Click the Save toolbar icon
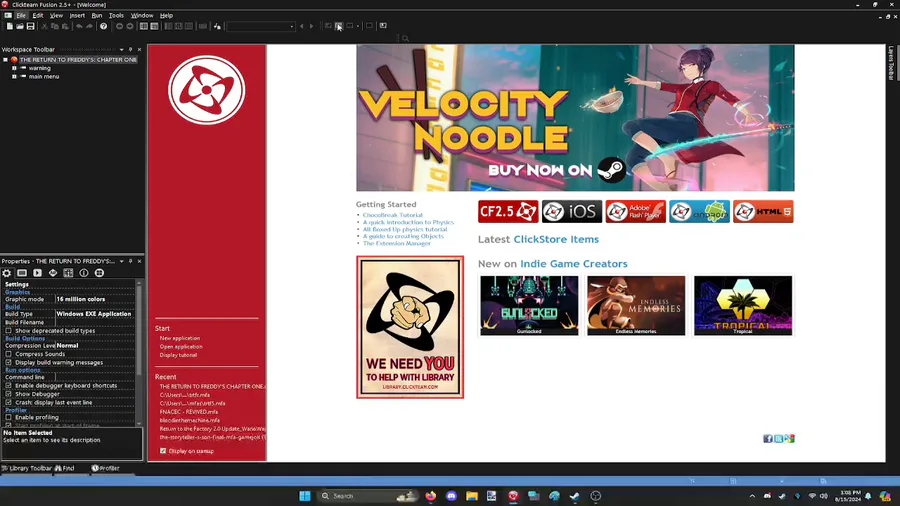The image size is (900, 506). (x=30, y=26)
